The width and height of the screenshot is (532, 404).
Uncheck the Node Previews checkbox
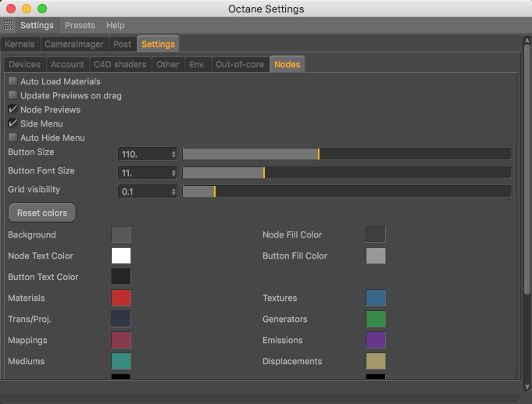[13, 109]
